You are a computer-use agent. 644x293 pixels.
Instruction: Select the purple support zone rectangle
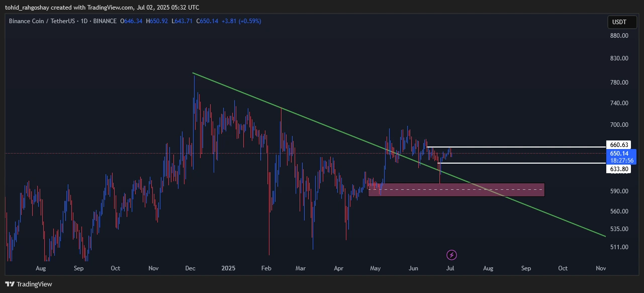456,190
